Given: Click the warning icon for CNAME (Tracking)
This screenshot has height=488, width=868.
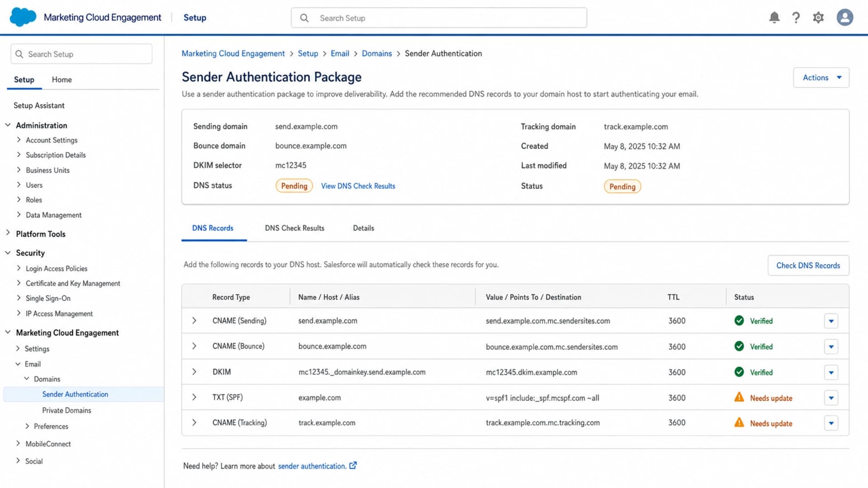Looking at the screenshot, I should [739, 422].
